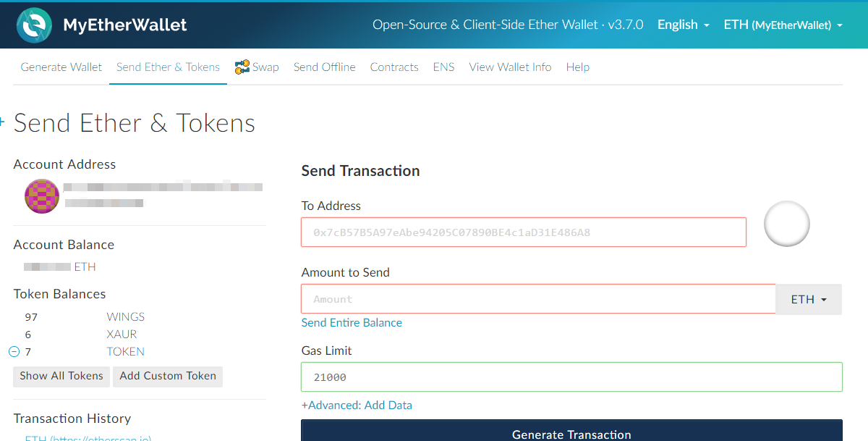The width and height of the screenshot is (868, 441).
Task: Click the Generate Transaction button
Action: tap(571, 430)
